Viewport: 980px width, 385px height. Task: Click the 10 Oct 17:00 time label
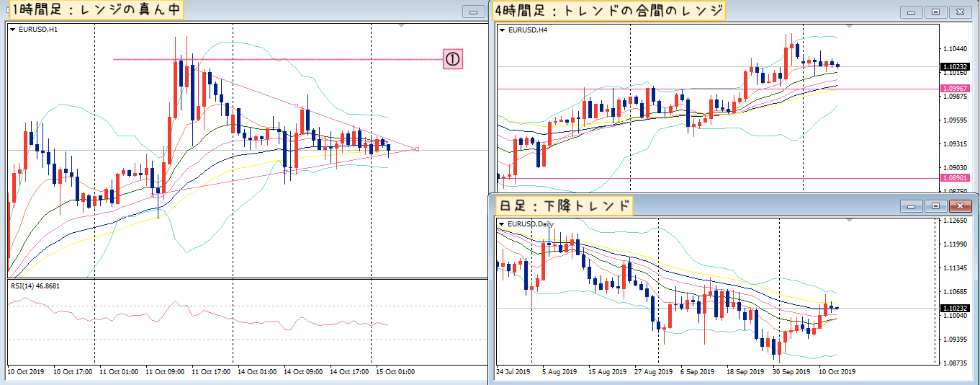tap(73, 372)
